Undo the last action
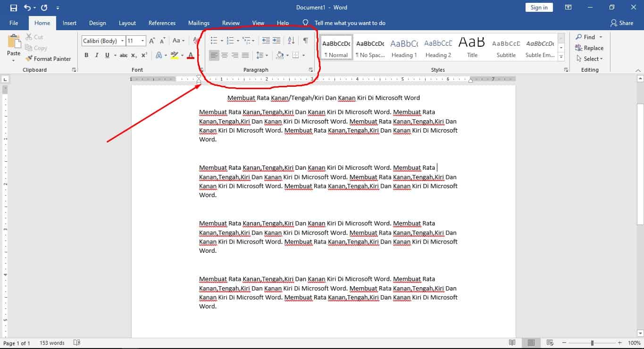 pos(27,8)
